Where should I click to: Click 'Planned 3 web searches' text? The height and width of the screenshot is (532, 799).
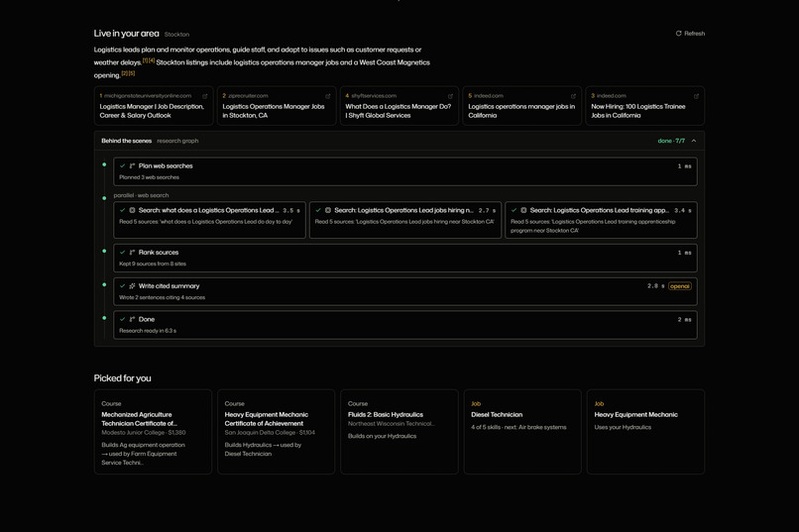click(x=150, y=177)
